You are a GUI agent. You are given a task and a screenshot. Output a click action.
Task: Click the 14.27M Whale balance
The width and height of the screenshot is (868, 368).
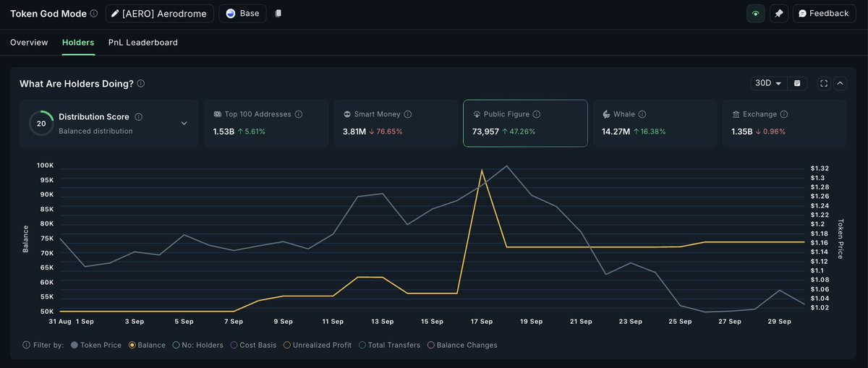[616, 132]
